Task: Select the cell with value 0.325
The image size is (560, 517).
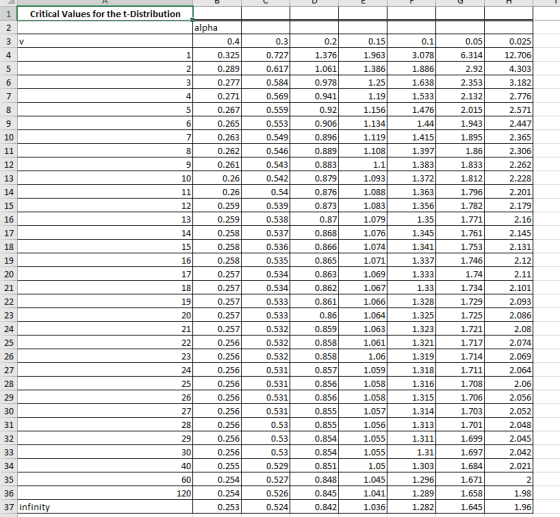Action: point(217,55)
